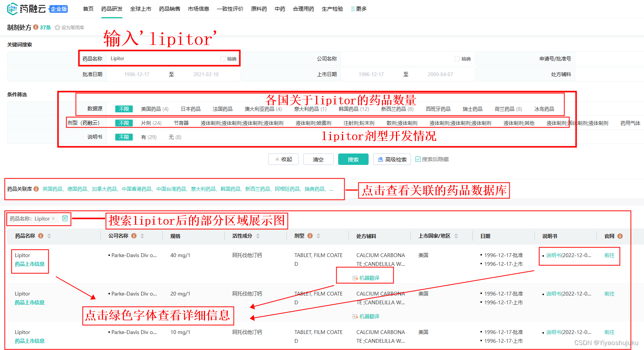Toggle 精确 checkbox for 药品名称
Viewport: 644px width, 350px height.
click(223, 59)
